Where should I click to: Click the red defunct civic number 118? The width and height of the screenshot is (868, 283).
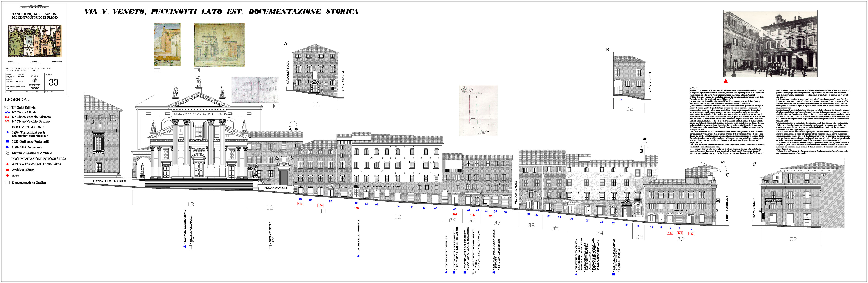357,208
